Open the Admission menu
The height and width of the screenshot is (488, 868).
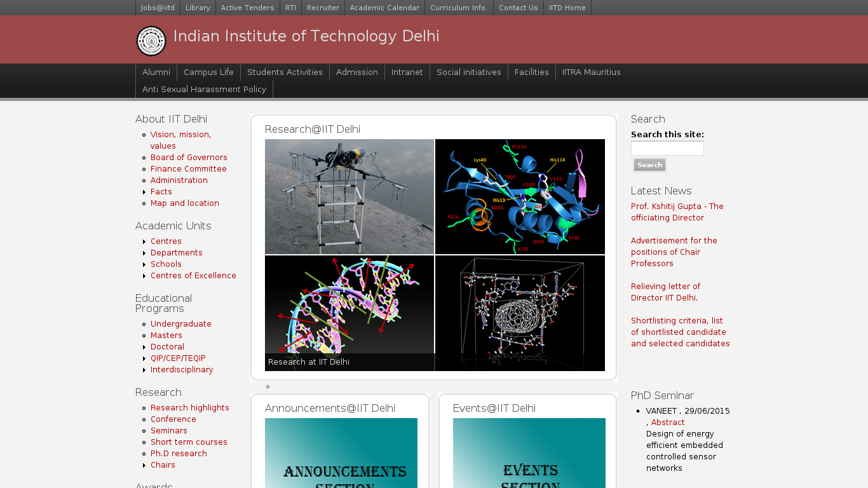pyautogui.click(x=356, y=72)
